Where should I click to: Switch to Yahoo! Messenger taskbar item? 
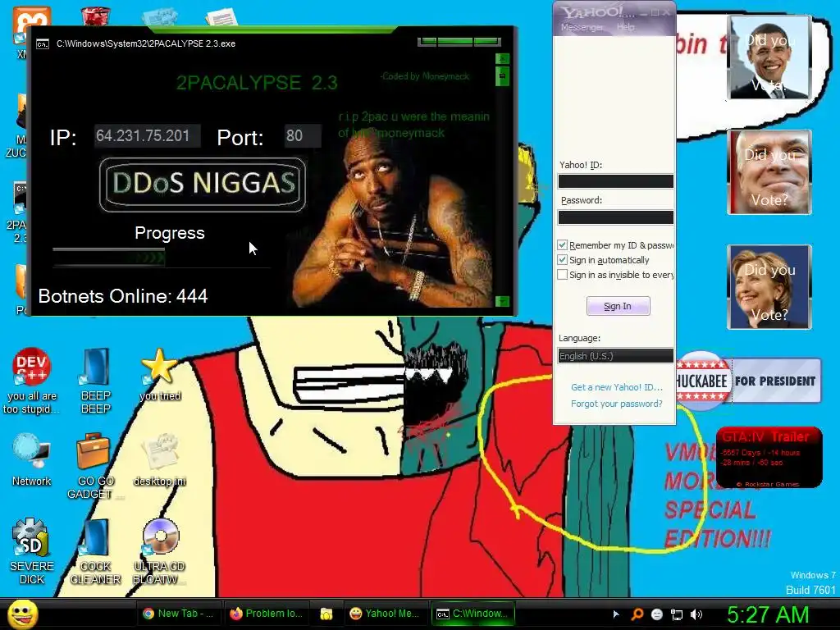(x=385, y=614)
